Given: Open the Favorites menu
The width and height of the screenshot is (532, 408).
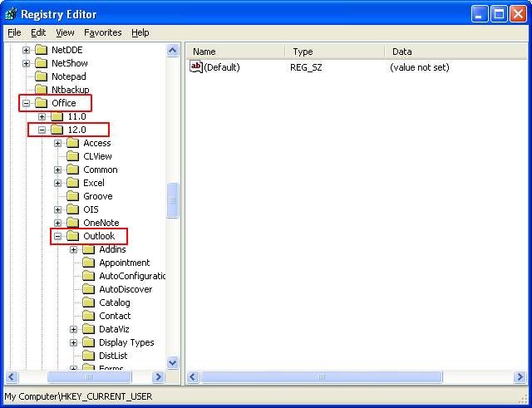Looking at the screenshot, I should (103, 32).
